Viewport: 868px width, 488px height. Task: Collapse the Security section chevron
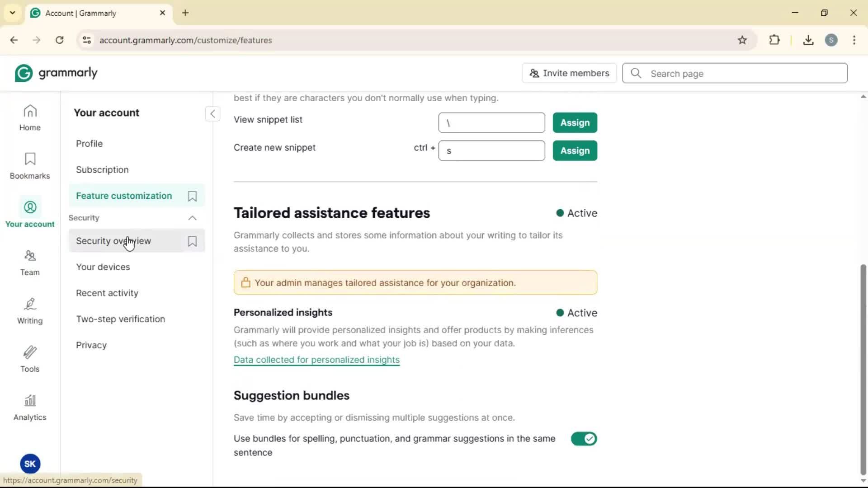click(192, 218)
